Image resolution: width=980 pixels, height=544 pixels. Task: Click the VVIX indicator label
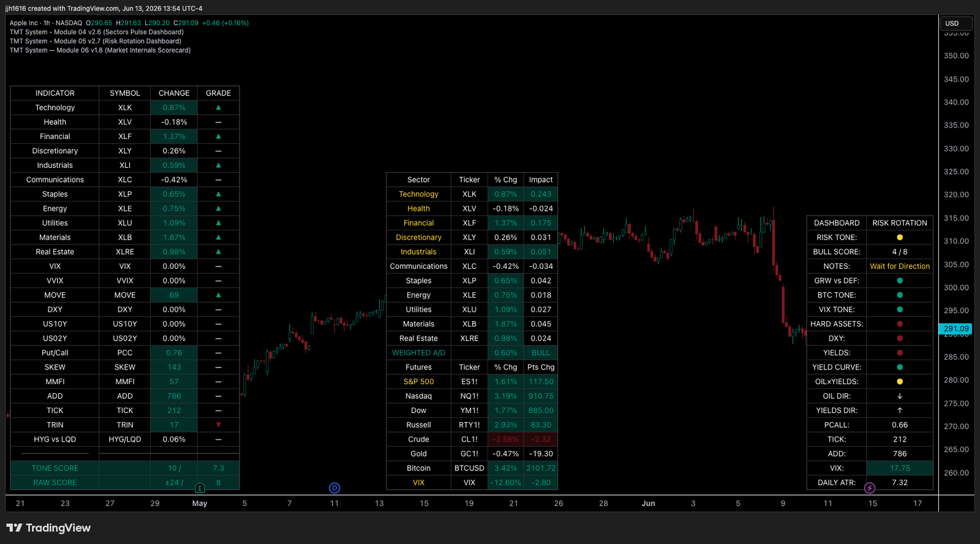tap(55, 281)
